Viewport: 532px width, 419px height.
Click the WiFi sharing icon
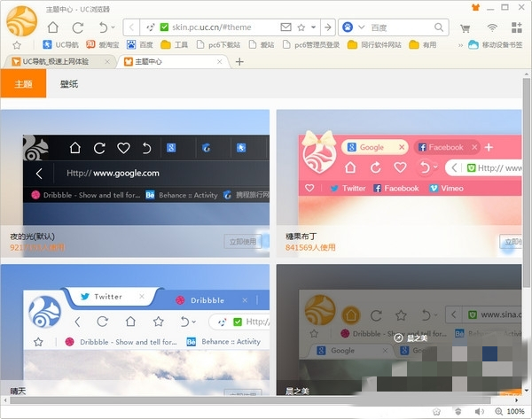coord(491,27)
